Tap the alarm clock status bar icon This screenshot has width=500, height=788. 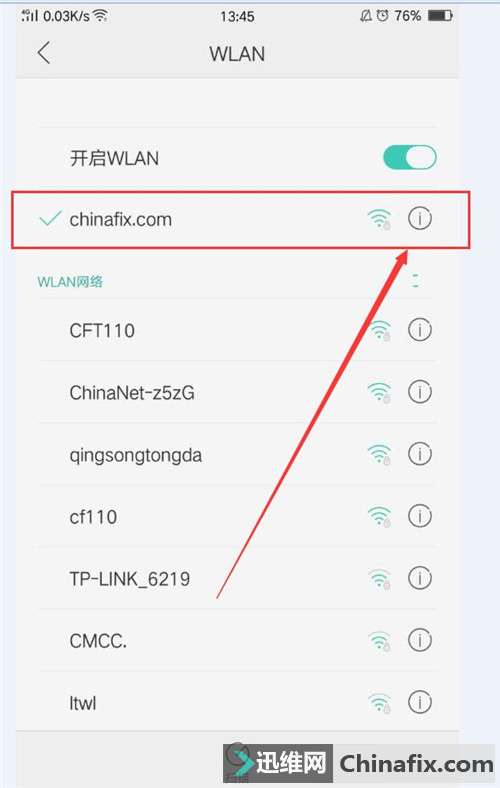[383, 16]
